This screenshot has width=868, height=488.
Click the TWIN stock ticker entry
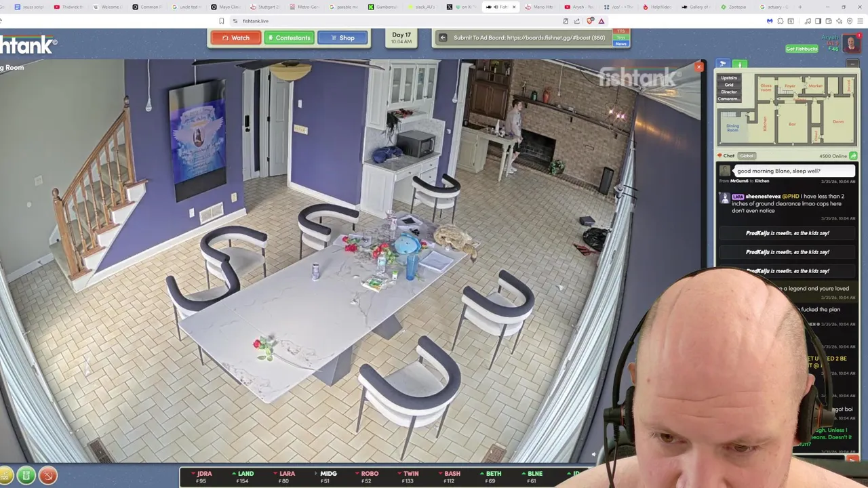click(x=408, y=477)
